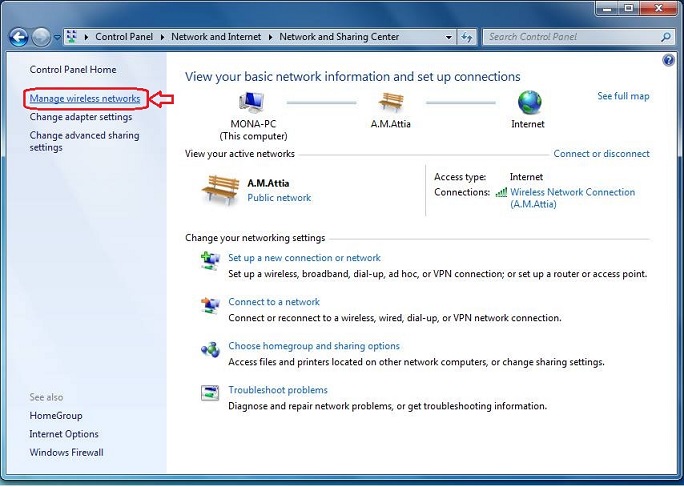Click the Troubleshoot problems icon

coord(210,392)
